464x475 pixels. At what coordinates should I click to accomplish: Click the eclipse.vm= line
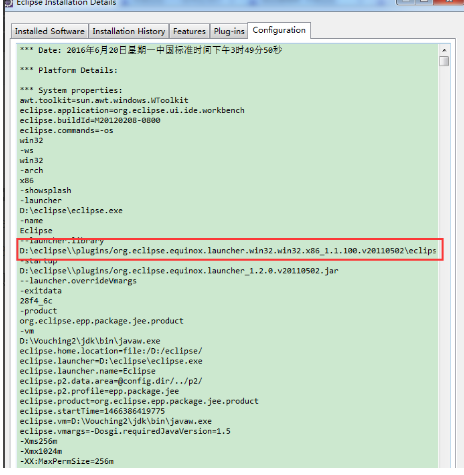(x=116, y=421)
